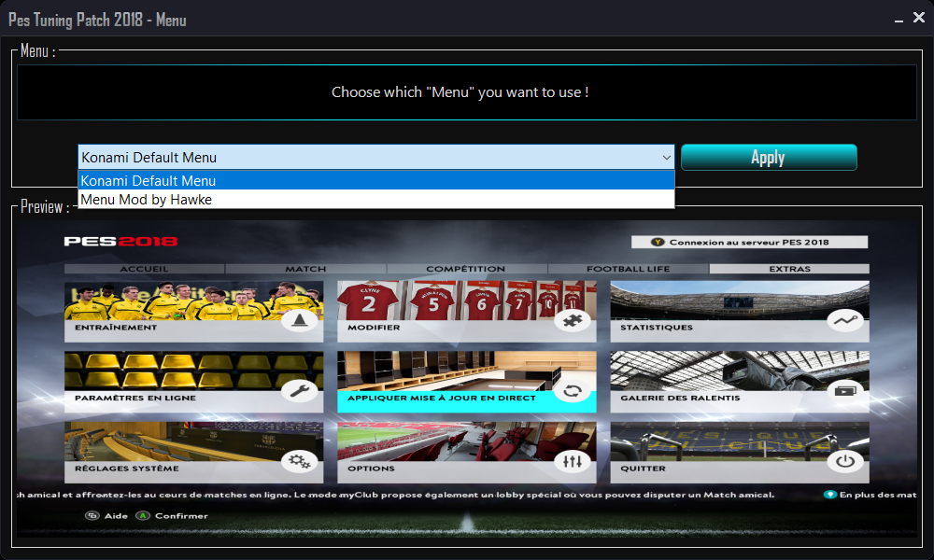Click the Réglages système gears icon

[300, 461]
